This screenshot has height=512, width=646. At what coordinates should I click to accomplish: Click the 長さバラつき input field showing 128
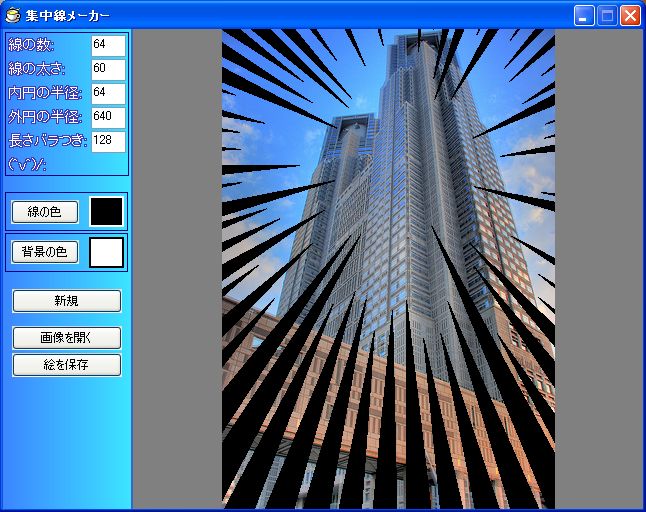tap(108, 142)
